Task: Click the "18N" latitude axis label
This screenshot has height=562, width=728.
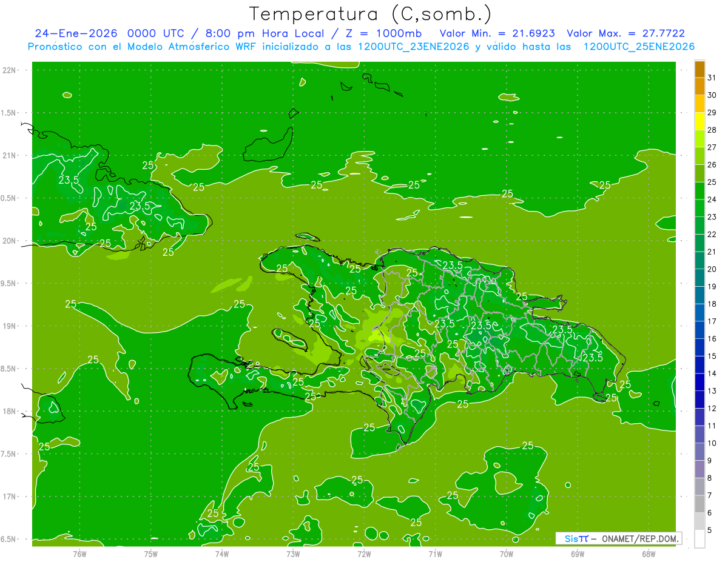Action: pos(10,411)
